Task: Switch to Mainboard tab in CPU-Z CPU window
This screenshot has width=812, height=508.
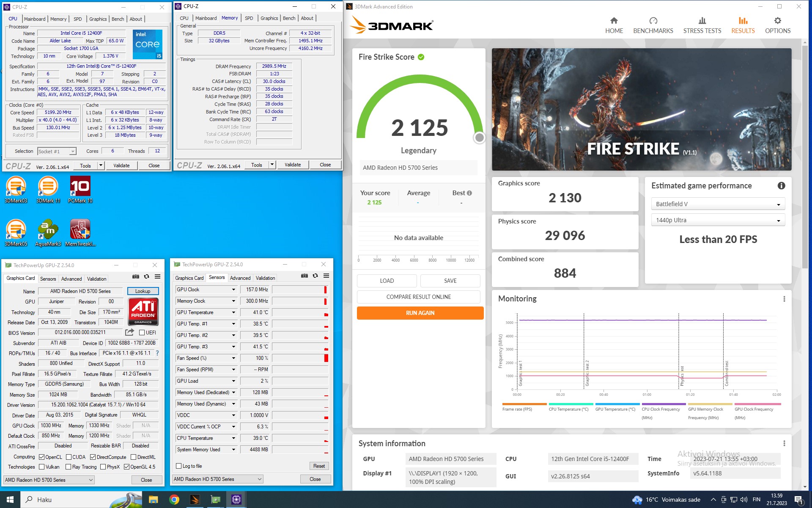Action: (x=35, y=19)
